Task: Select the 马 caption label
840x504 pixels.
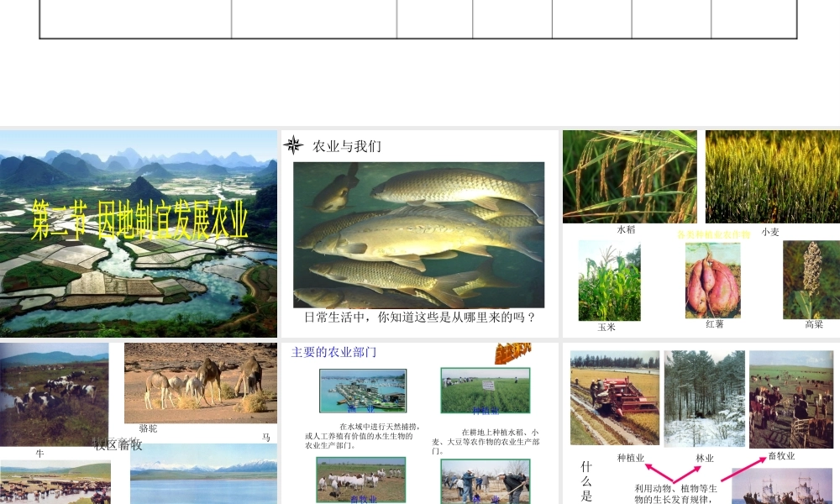Action: [x=265, y=438]
